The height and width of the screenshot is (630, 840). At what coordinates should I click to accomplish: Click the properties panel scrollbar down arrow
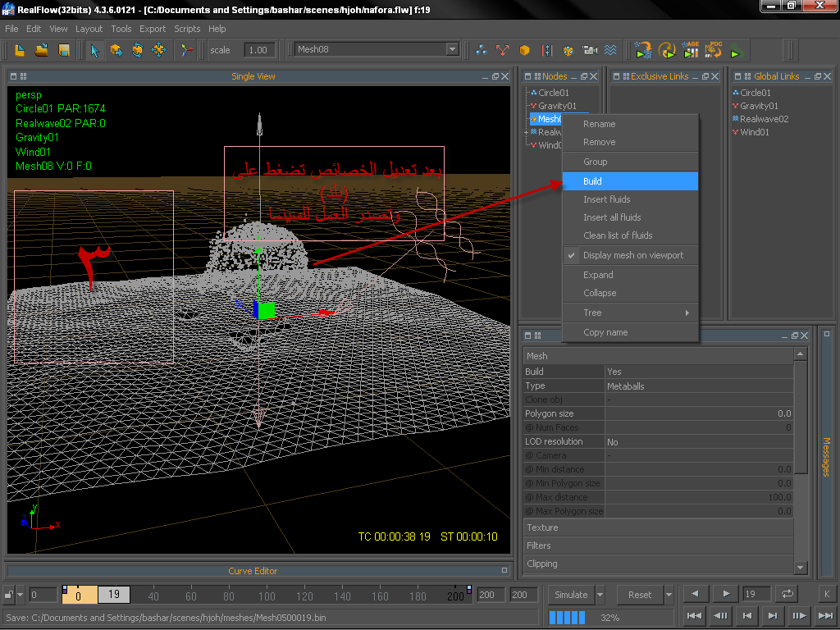coord(800,568)
